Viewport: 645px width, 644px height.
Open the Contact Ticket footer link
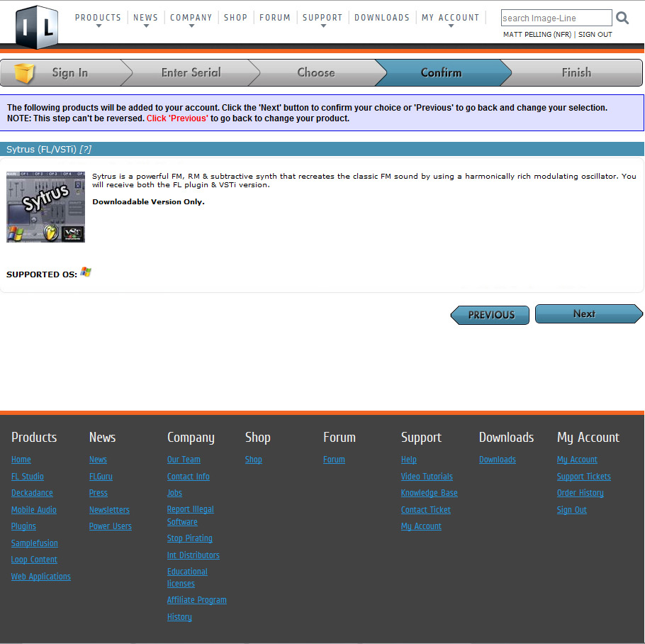click(x=426, y=510)
